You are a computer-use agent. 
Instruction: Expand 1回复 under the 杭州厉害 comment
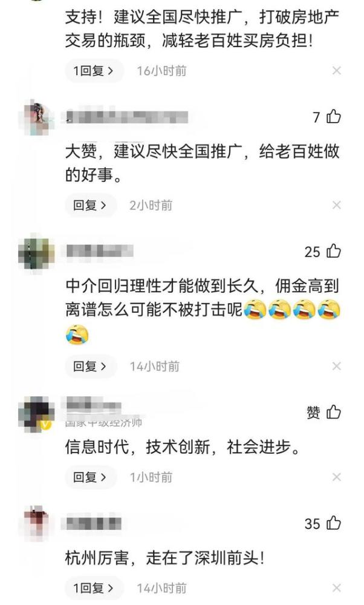coord(94,588)
